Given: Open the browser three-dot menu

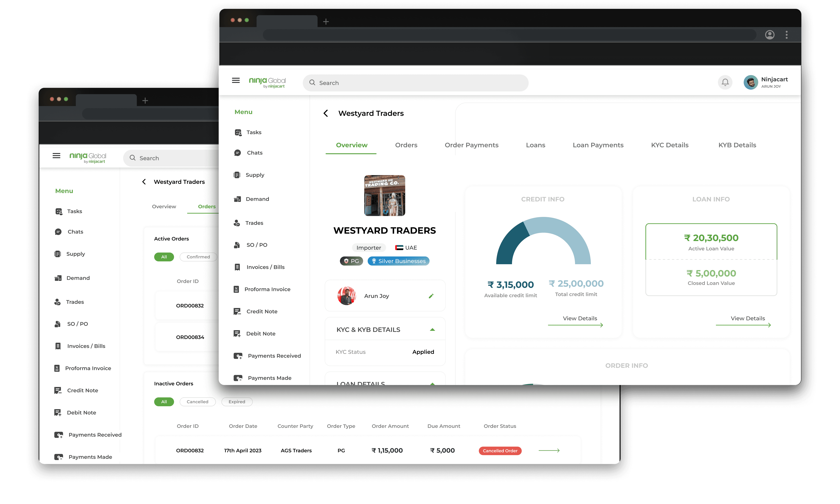Looking at the screenshot, I should [x=787, y=35].
